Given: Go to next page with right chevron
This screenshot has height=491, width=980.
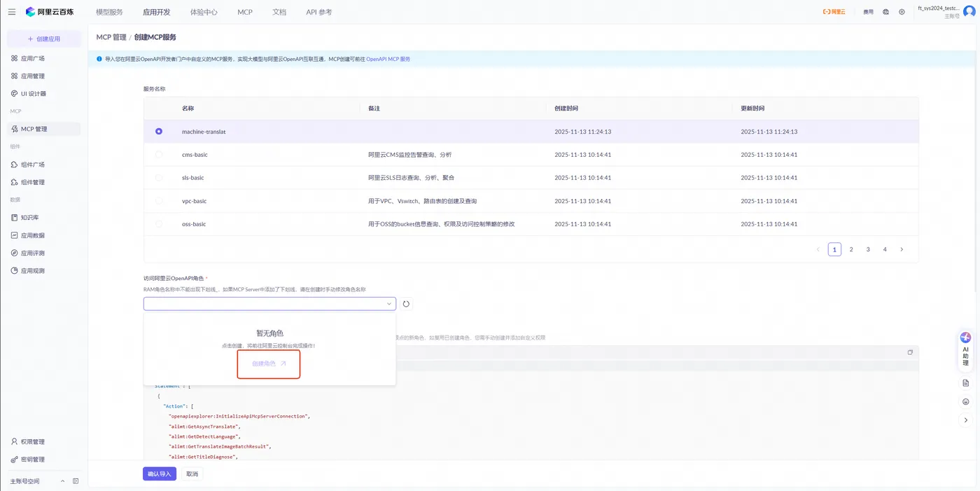Looking at the screenshot, I should [902, 249].
